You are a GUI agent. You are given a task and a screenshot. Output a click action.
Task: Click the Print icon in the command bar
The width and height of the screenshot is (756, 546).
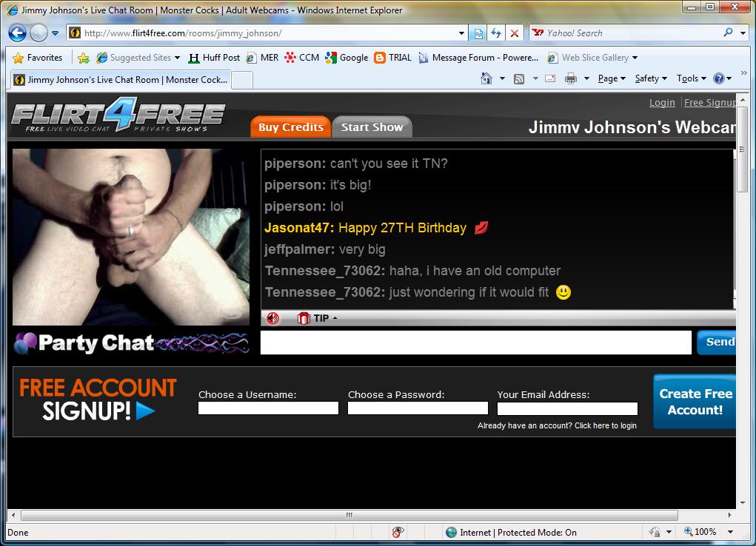(571, 78)
